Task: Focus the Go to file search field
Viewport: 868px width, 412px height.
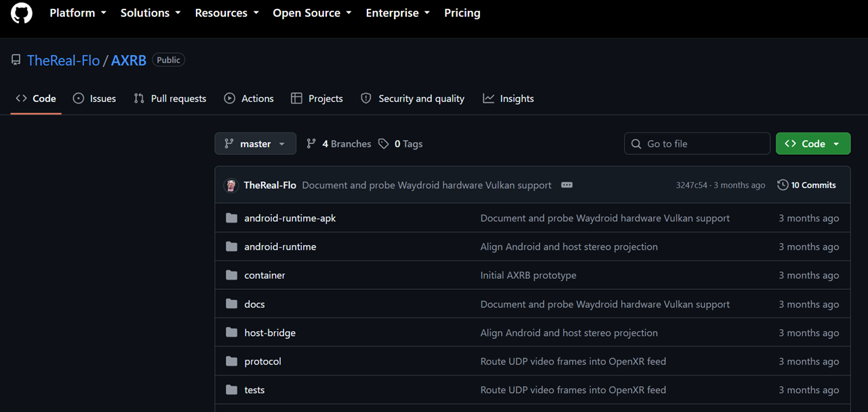Action: pos(697,143)
